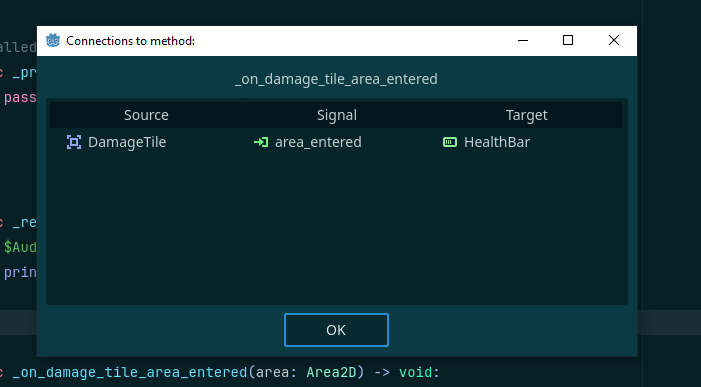
Task: Click the area_entered signal arrow icon
Action: 261,142
